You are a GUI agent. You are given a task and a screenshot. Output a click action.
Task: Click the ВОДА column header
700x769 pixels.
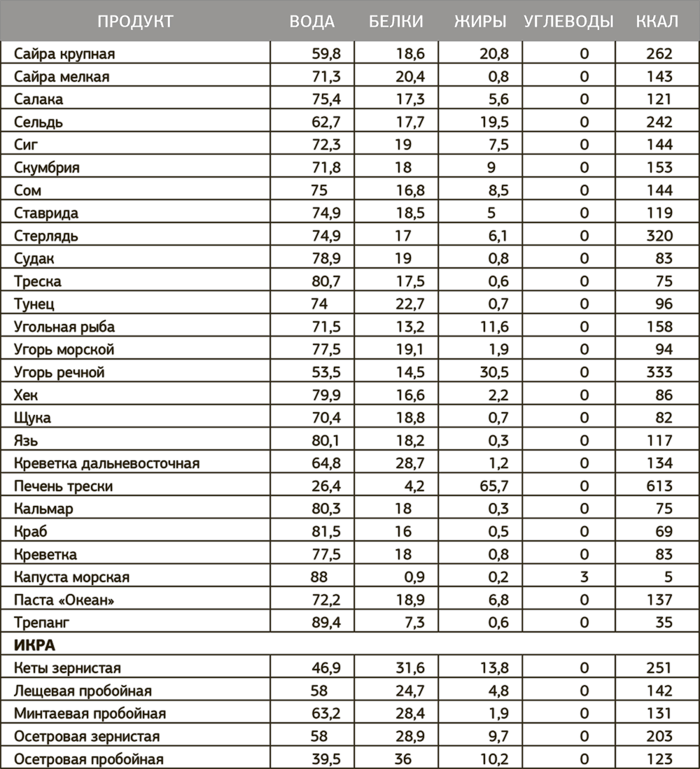[x=312, y=22]
